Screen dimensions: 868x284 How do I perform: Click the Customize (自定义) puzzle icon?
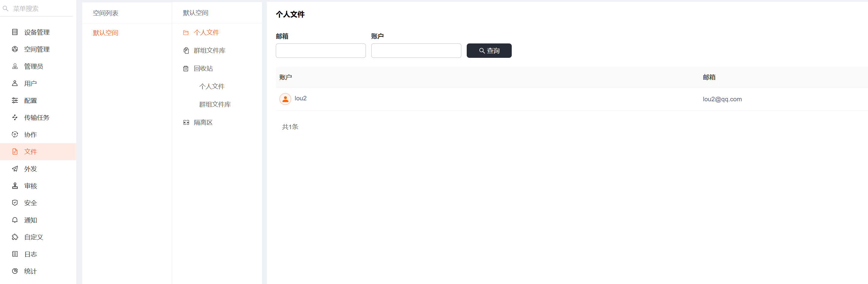pos(15,237)
